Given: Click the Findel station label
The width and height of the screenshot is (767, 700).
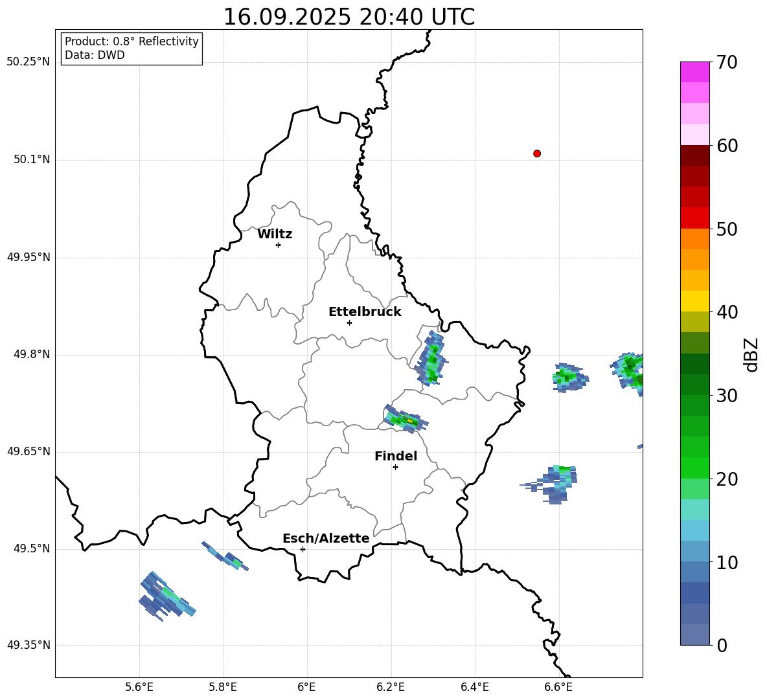Looking at the screenshot, I should point(396,456).
